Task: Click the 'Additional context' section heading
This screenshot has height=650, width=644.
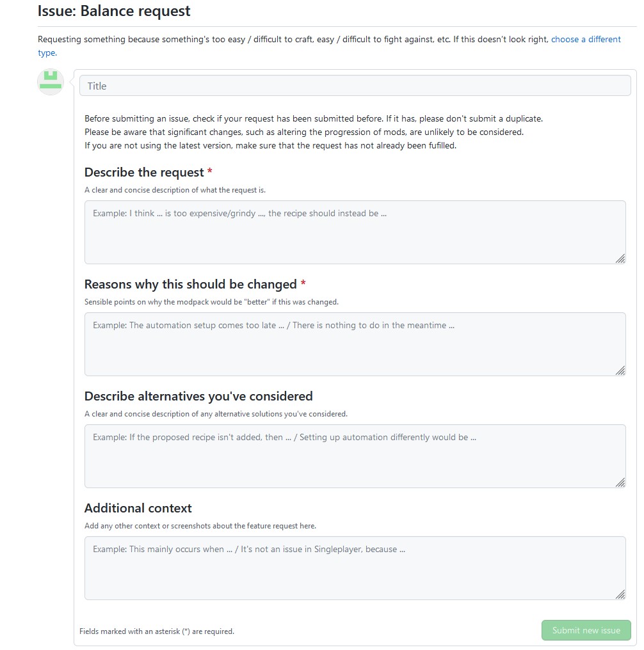Action: coord(138,508)
